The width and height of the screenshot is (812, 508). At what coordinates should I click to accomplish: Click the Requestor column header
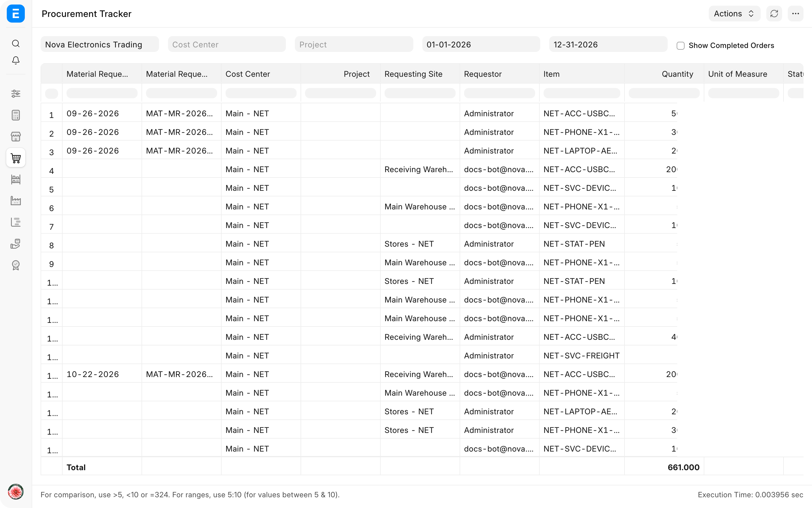500,74
